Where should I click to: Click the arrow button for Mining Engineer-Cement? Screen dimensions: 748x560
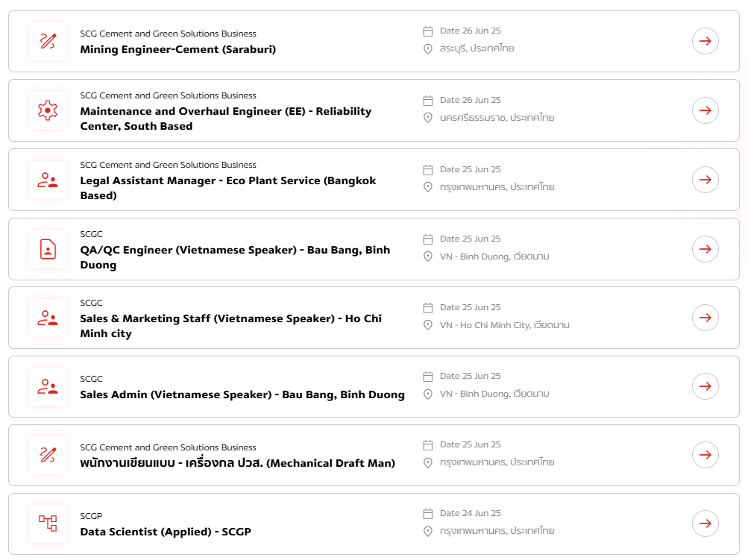(705, 41)
